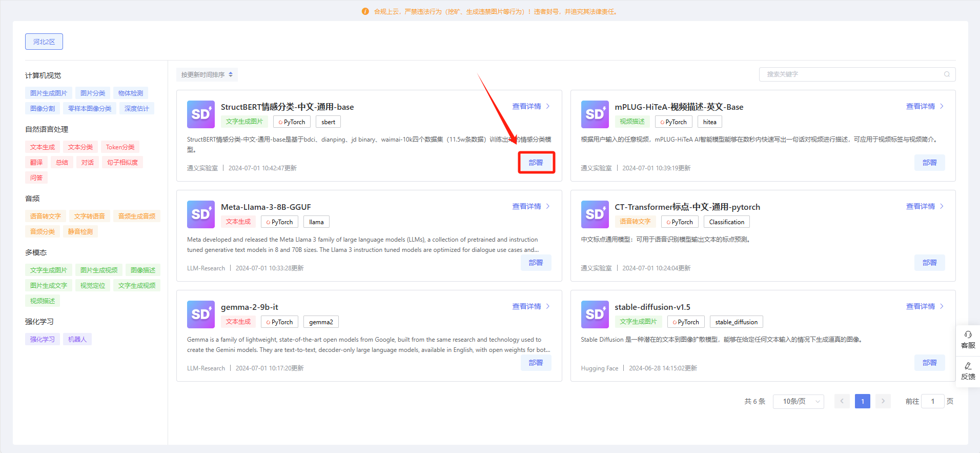This screenshot has width=980, height=453.
Task: Filter by 翻译 tag
Action: click(36, 163)
